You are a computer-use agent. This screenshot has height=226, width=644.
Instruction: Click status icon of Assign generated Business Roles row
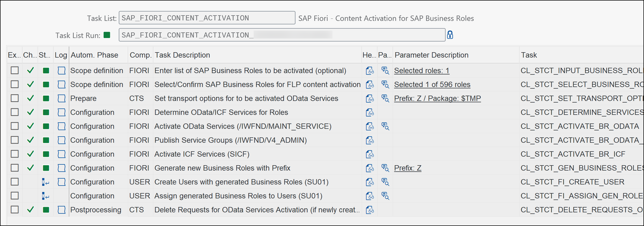pyautogui.click(x=46, y=196)
